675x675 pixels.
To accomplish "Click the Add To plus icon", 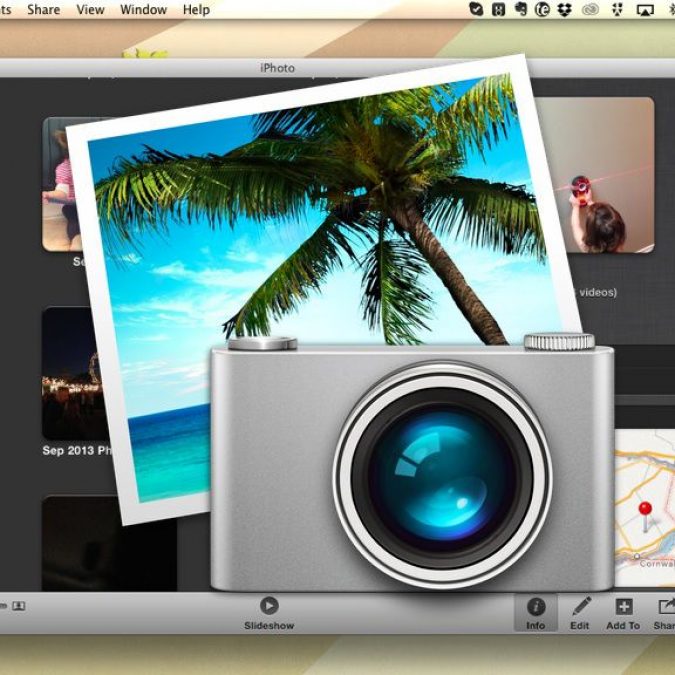I will pos(623,607).
